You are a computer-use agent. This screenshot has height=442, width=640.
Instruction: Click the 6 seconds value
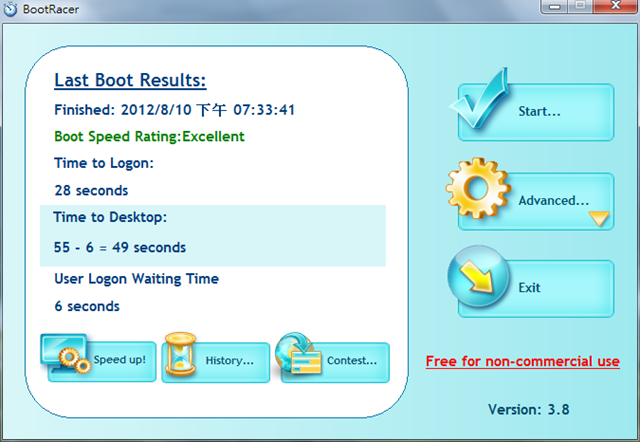click(x=87, y=306)
